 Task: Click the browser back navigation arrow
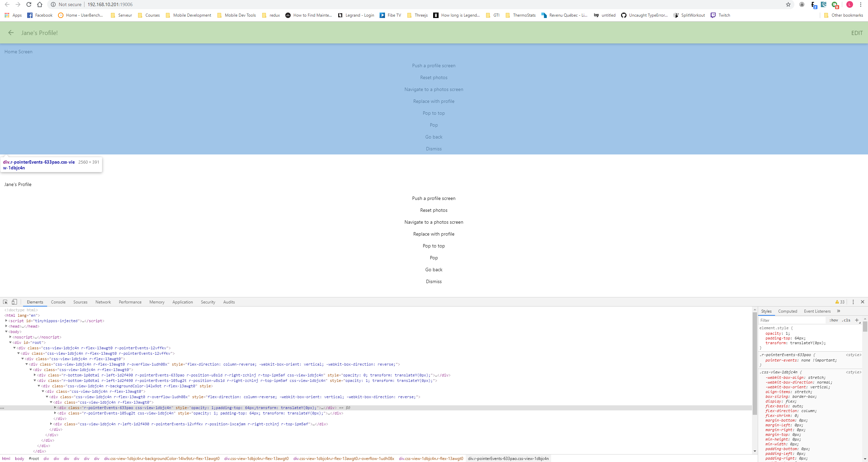[7, 4]
